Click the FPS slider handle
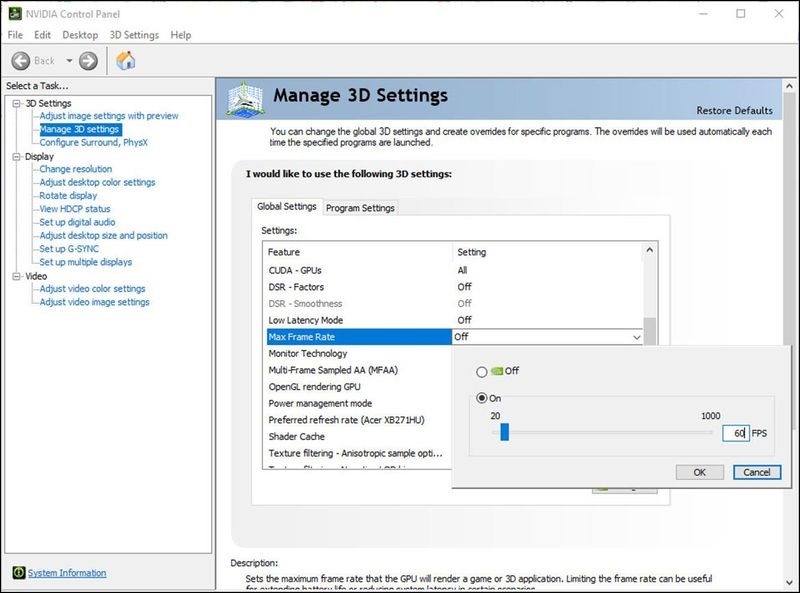 pos(505,432)
